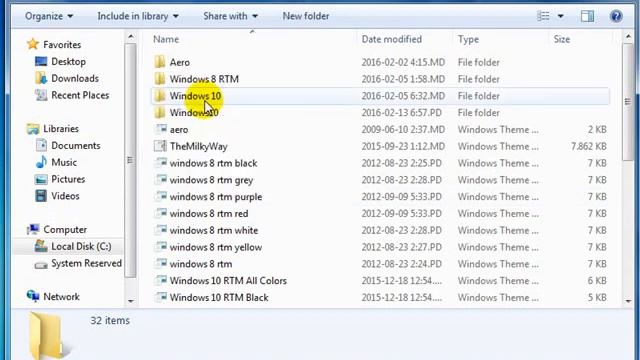
Task: Click the 2 KB size value
Action: click(597, 129)
